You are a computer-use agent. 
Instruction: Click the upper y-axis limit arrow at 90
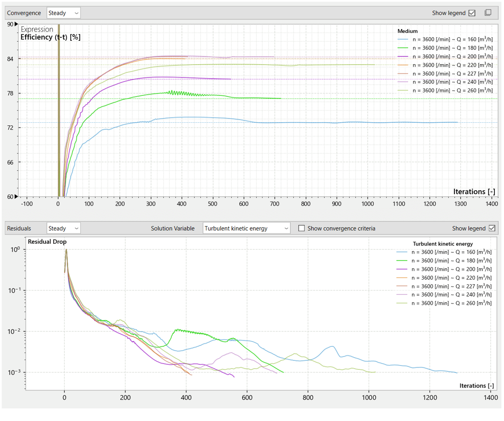pos(16,24)
